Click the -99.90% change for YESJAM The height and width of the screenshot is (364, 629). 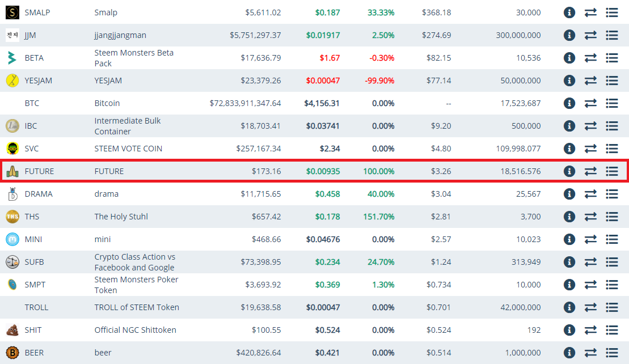pos(379,81)
